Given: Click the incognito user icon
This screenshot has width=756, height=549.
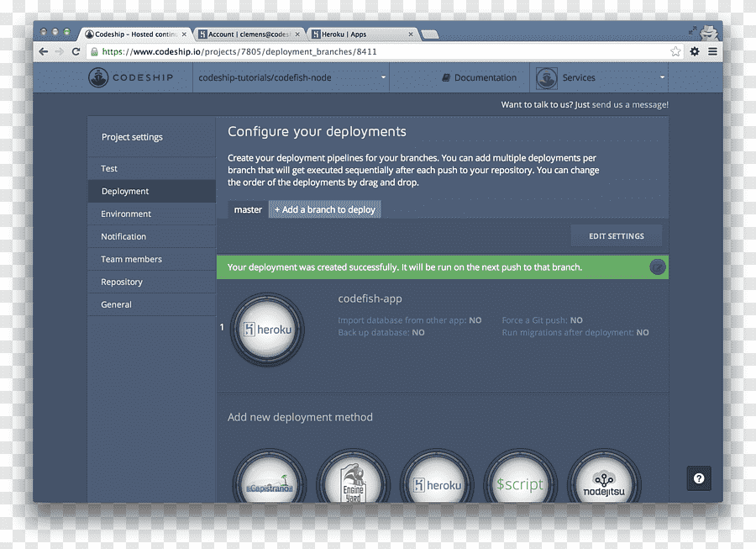Looking at the screenshot, I should (x=709, y=32).
